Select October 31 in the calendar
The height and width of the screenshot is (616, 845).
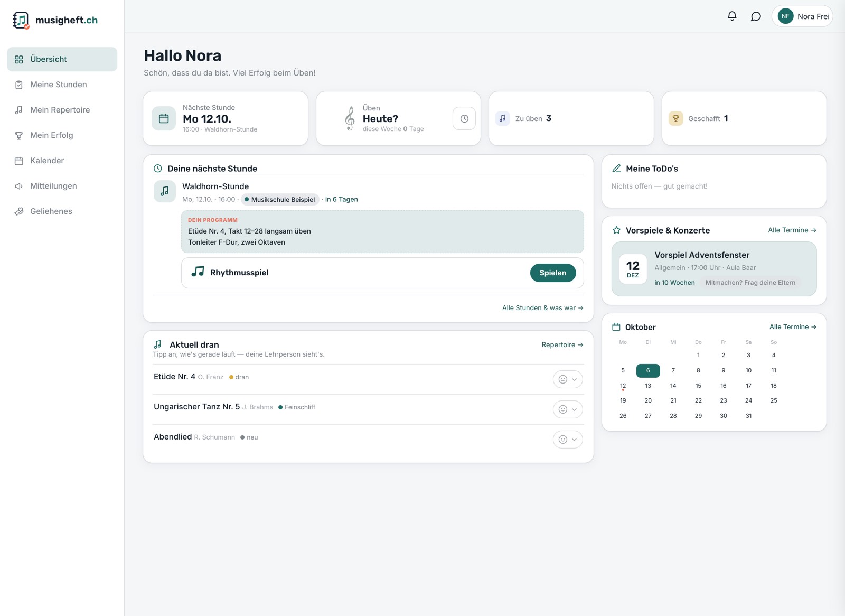pos(748,416)
